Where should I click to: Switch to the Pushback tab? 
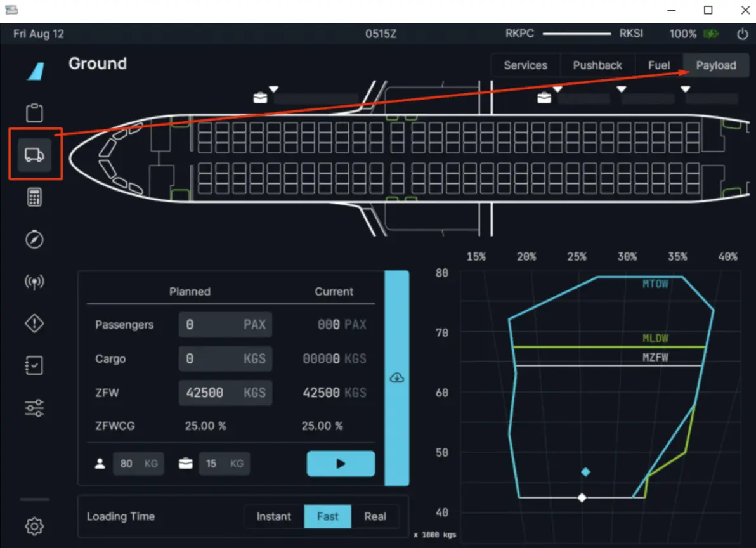[597, 65]
